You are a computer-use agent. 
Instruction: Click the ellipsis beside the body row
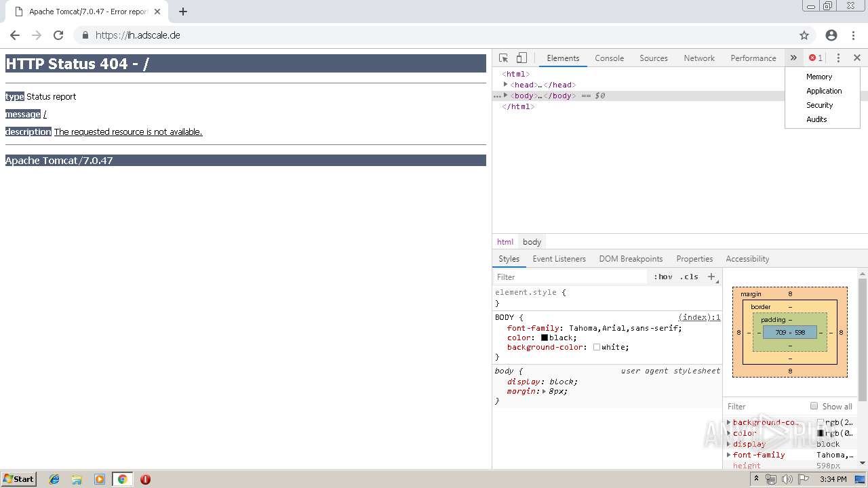[497, 96]
